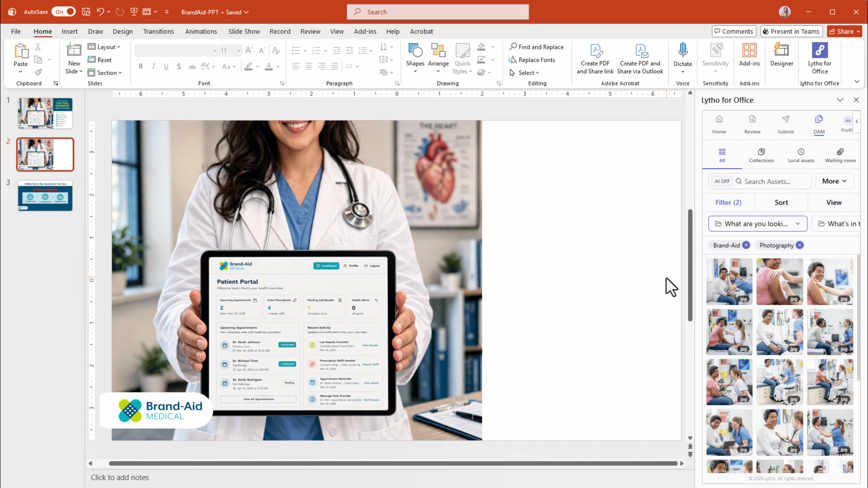Viewport: 868px width, 488px height.
Task: Expand the Layout dropdown
Action: click(x=104, y=47)
